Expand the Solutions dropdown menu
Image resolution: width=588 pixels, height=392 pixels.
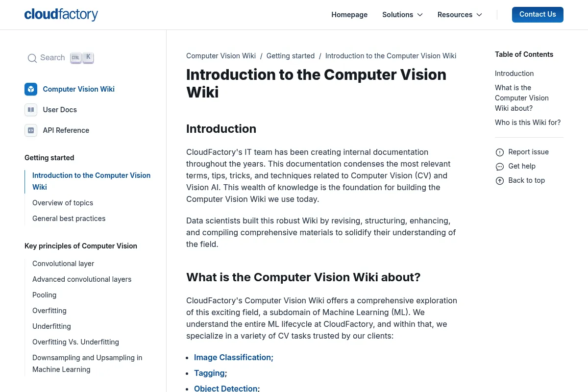[x=402, y=15]
